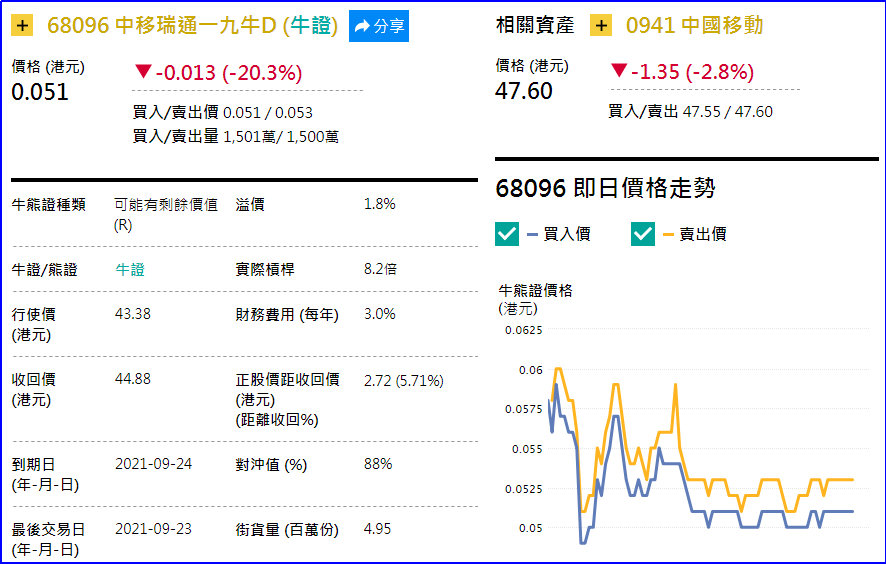Click the orange 賣出價 legend line
The image size is (886, 564).
668,234
